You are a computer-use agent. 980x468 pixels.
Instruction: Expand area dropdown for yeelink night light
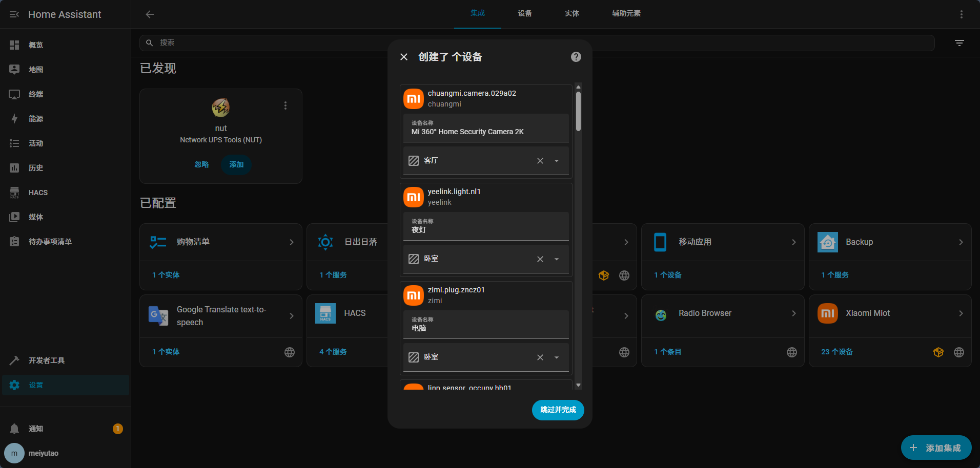[x=557, y=259]
